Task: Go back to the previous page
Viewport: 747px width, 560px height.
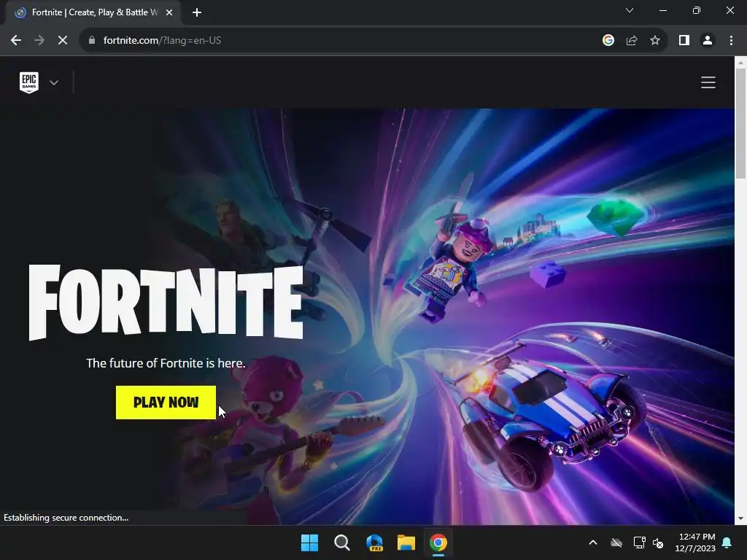Action: (x=16, y=41)
